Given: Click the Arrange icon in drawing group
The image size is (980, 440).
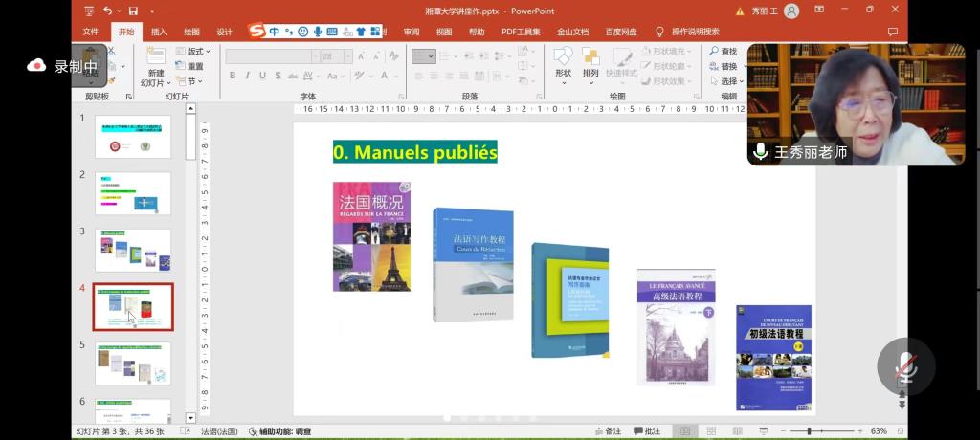Looking at the screenshot, I should [590, 57].
